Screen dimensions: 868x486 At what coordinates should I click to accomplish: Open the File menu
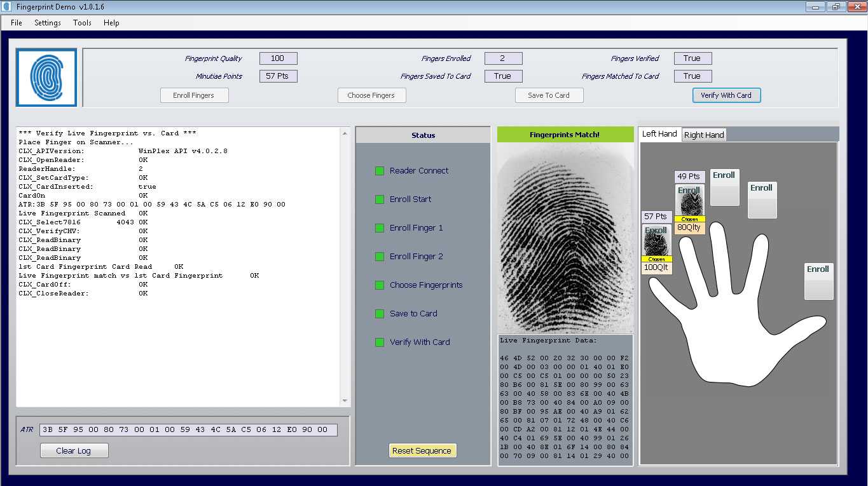[x=17, y=23]
